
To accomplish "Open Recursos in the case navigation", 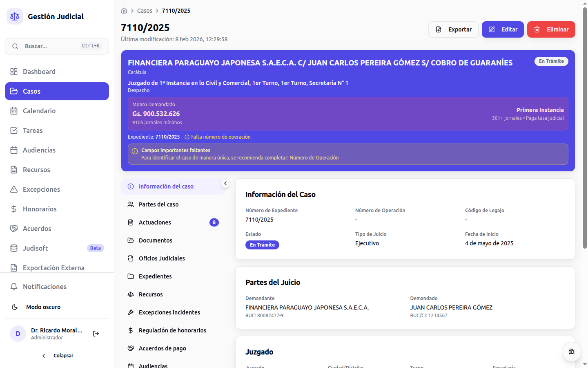I will coord(173,294).
